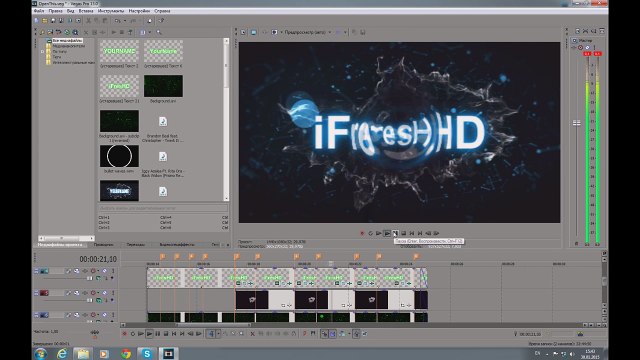Solo the first video track

(x=113, y=271)
